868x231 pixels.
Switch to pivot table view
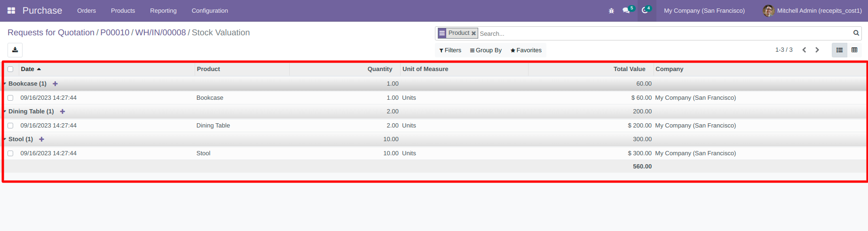tap(854, 50)
